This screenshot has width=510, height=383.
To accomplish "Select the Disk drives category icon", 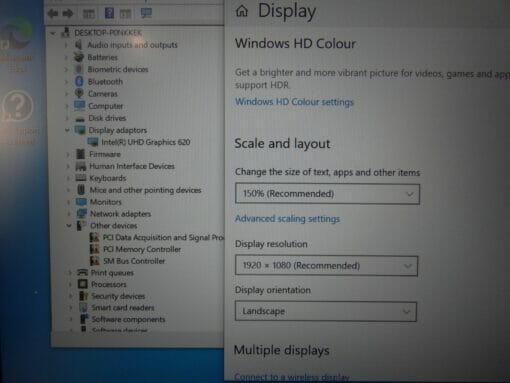I will (80, 118).
